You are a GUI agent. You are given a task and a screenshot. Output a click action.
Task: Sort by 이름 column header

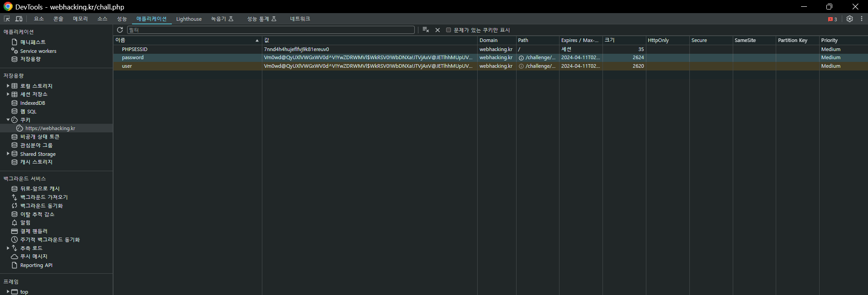[187, 40]
